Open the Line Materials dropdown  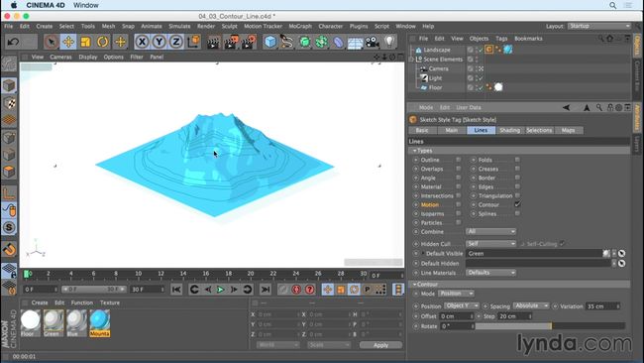coord(490,273)
